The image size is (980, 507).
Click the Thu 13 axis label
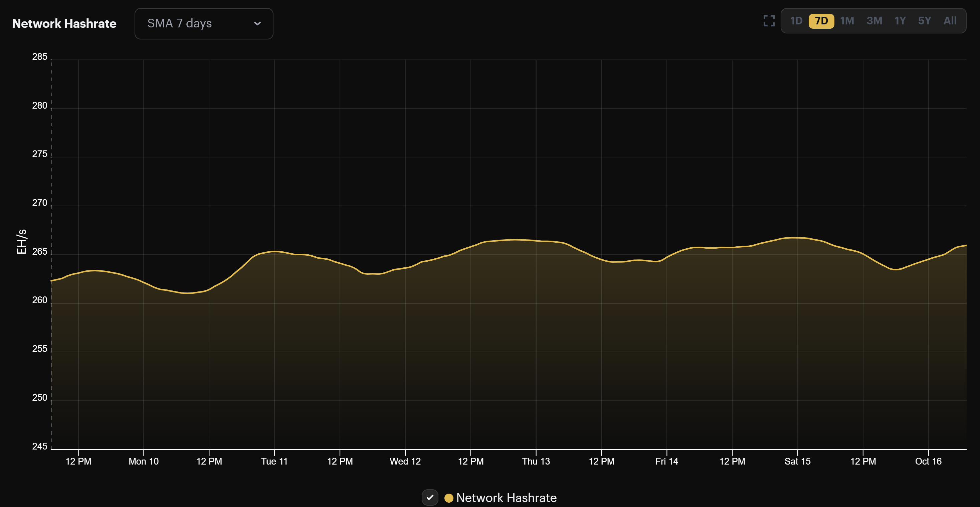point(536,461)
